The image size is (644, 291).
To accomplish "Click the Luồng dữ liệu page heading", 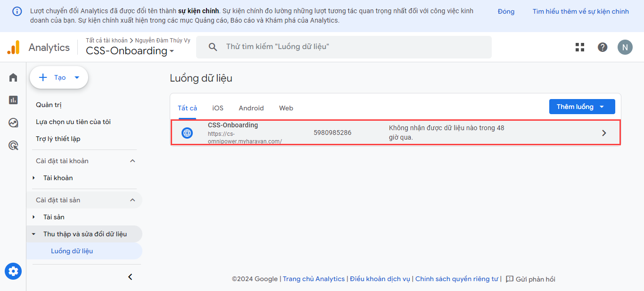I will [201, 78].
